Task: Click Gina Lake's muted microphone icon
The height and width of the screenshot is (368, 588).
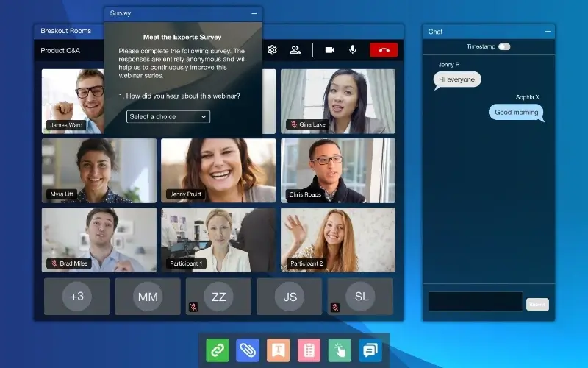Action: point(294,124)
